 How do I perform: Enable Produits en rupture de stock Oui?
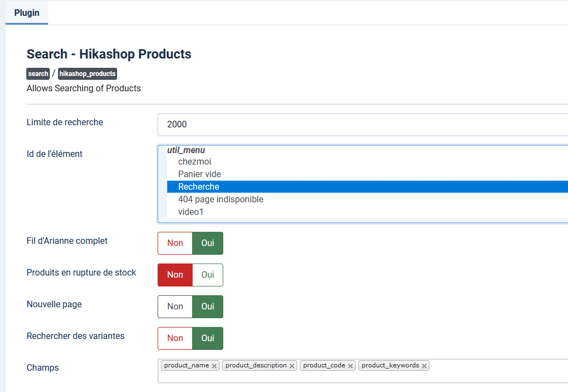tap(207, 275)
